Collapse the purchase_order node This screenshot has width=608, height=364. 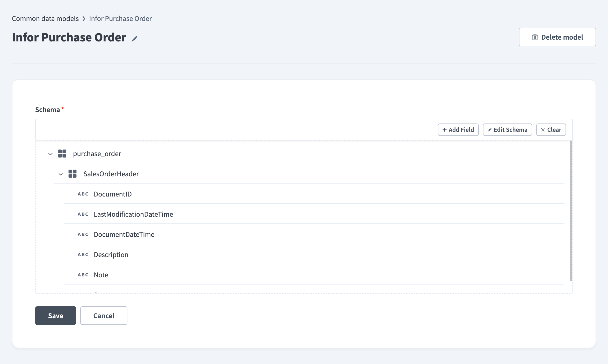click(x=50, y=154)
